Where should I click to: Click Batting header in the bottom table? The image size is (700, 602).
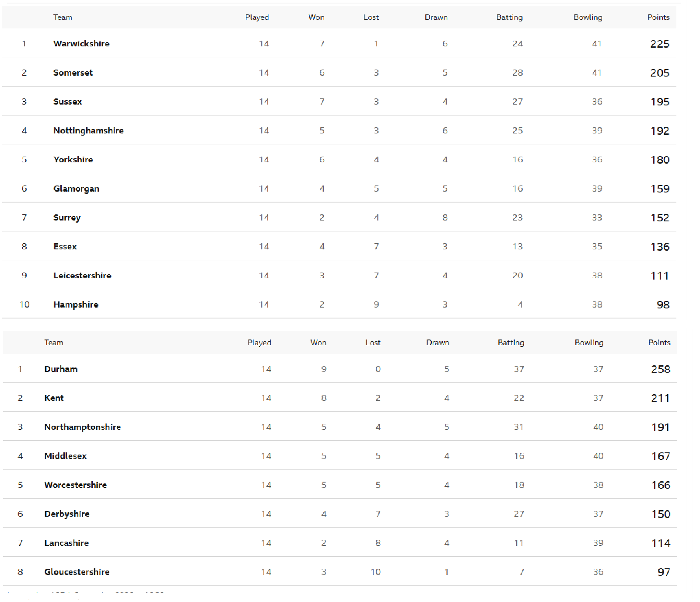pyautogui.click(x=511, y=343)
